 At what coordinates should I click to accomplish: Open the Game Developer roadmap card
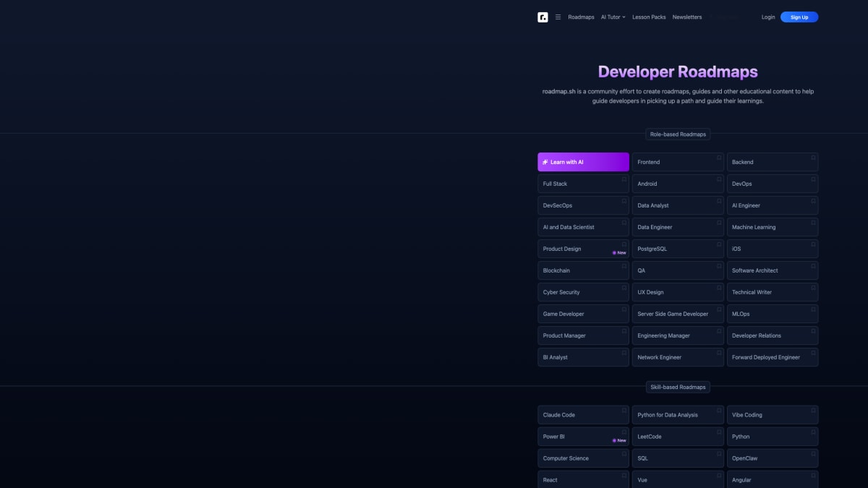pos(583,314)
